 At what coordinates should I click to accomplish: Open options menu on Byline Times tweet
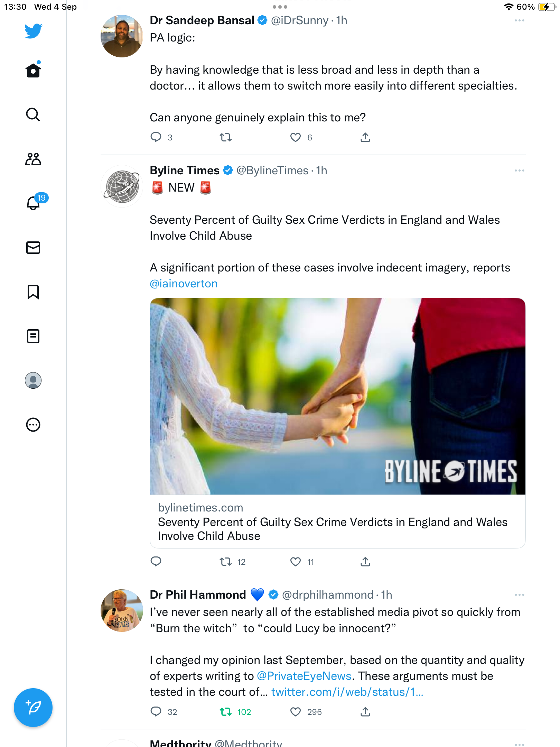coord(519,170)
